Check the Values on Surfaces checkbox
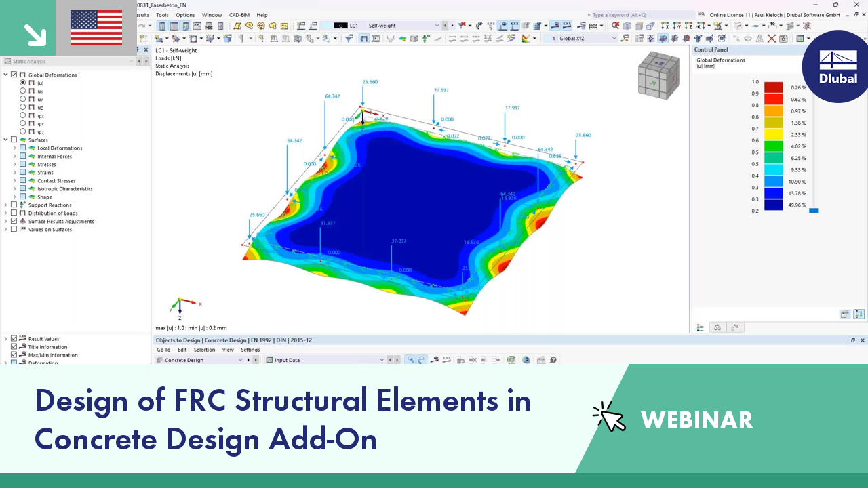868x488 pixels. pos(13,229)
